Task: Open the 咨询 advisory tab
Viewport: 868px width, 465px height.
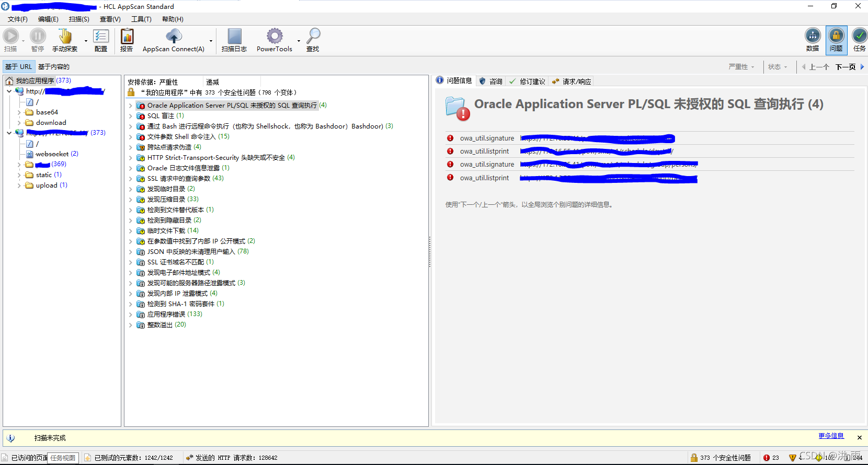Action: [x=490, y=82]
